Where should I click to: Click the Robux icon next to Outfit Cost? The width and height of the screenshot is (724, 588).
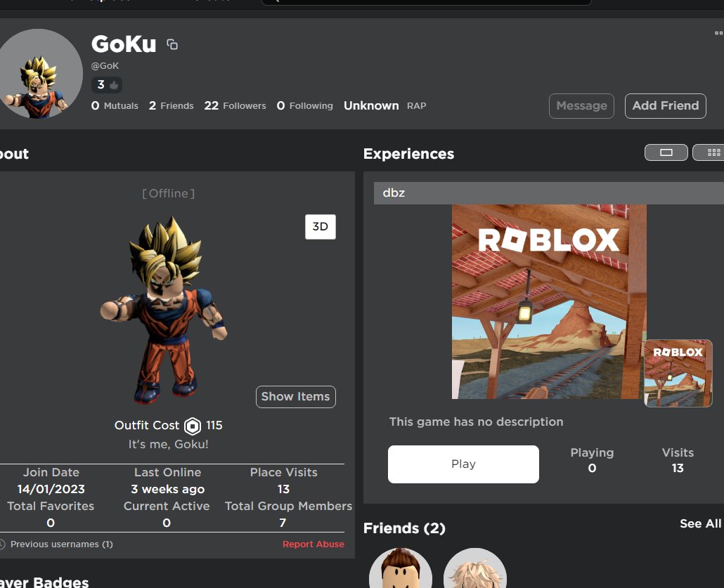(x=193, y=426)
